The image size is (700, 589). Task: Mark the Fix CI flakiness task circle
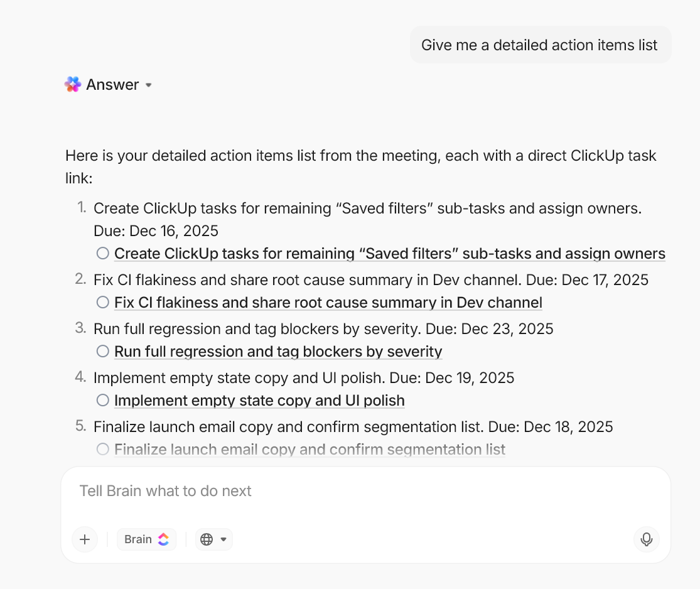pyautogui.click(x=102, y=302)
